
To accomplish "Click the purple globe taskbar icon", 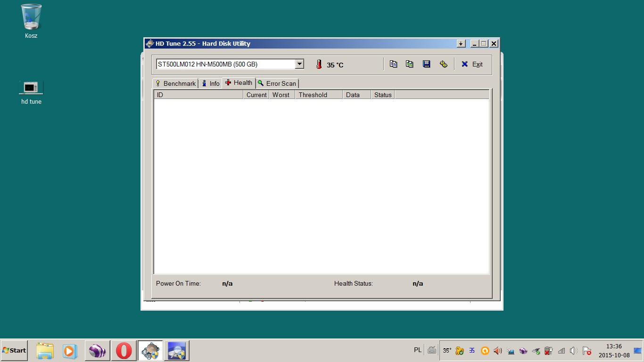I will click(98, 351).
